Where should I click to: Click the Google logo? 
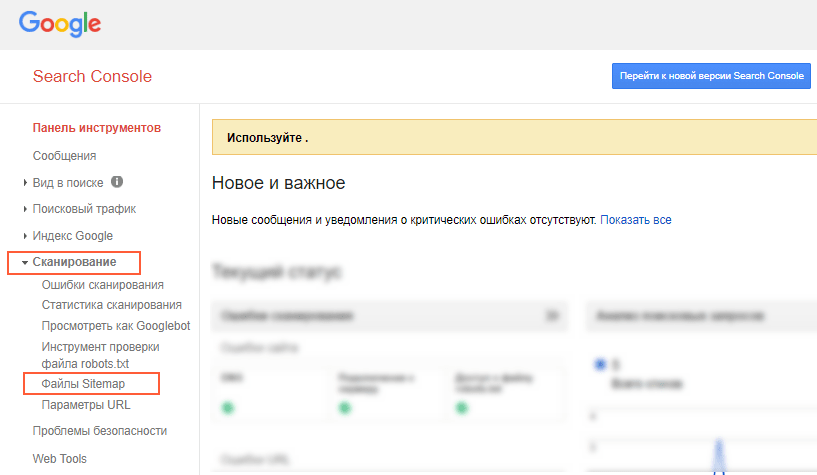(x=60, y=24)
